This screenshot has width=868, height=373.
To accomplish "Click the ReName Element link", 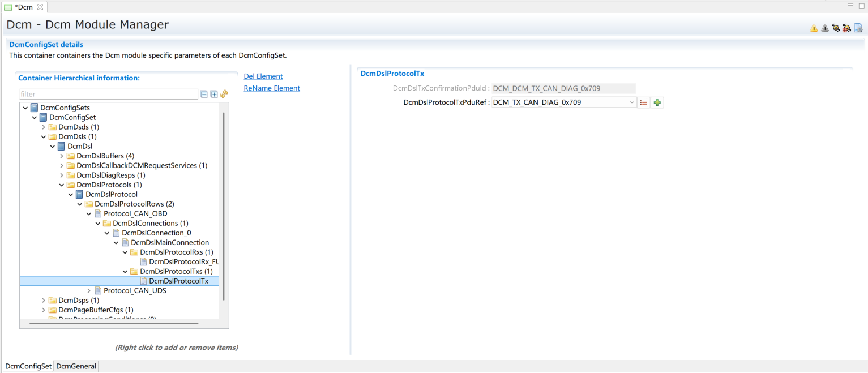I will point(271,88).
